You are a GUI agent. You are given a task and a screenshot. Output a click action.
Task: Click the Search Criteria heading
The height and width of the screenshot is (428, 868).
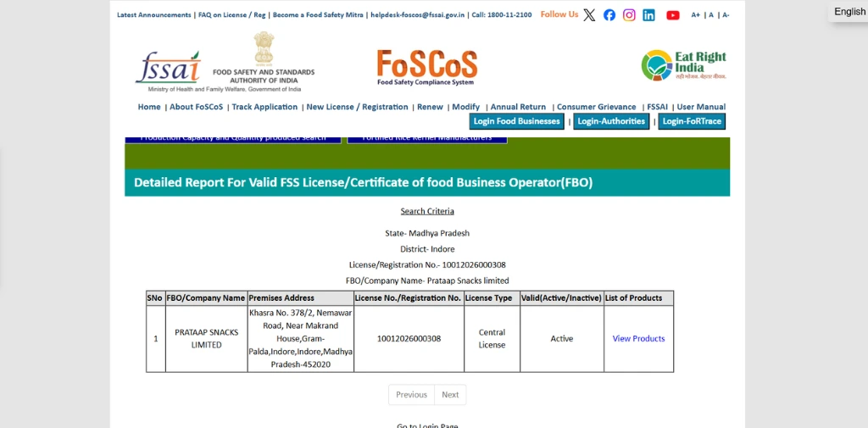click(427, 211)
